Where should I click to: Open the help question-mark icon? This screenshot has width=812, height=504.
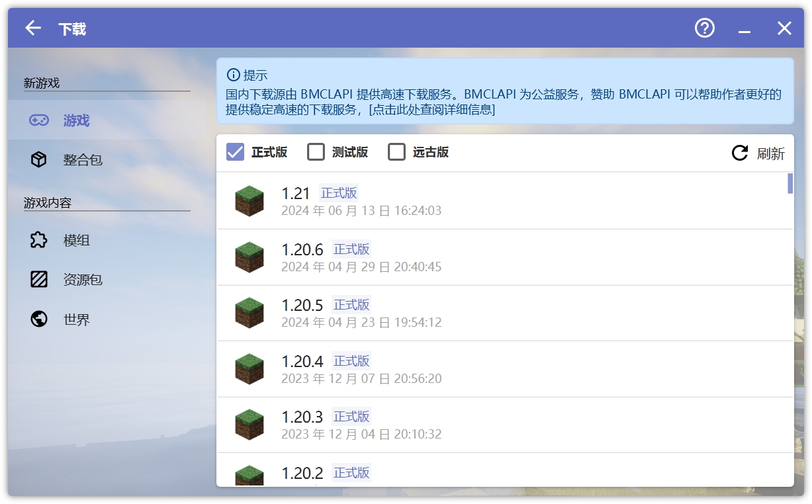(x=705, y=28)
